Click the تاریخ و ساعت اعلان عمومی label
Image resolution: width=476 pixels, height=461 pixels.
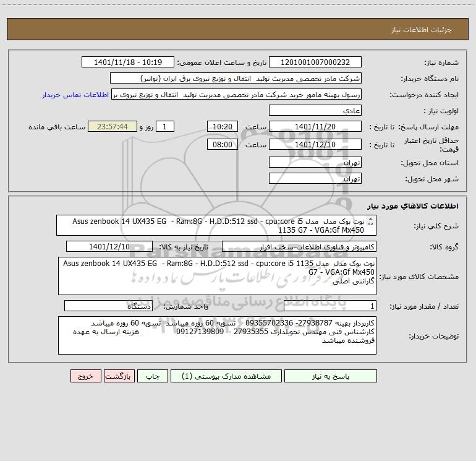pyautogui.click(x=222, y=62)
